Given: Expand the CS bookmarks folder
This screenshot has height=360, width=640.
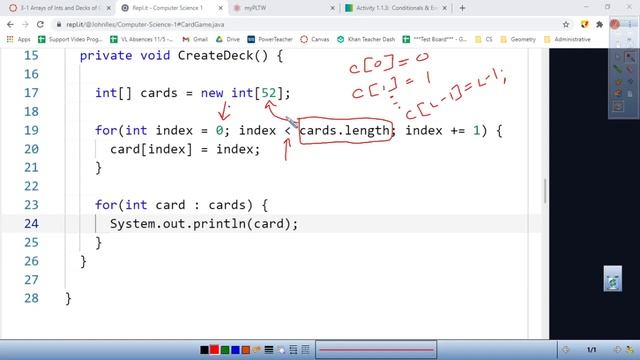Looking at the screenshot, I should click(484, 39).
